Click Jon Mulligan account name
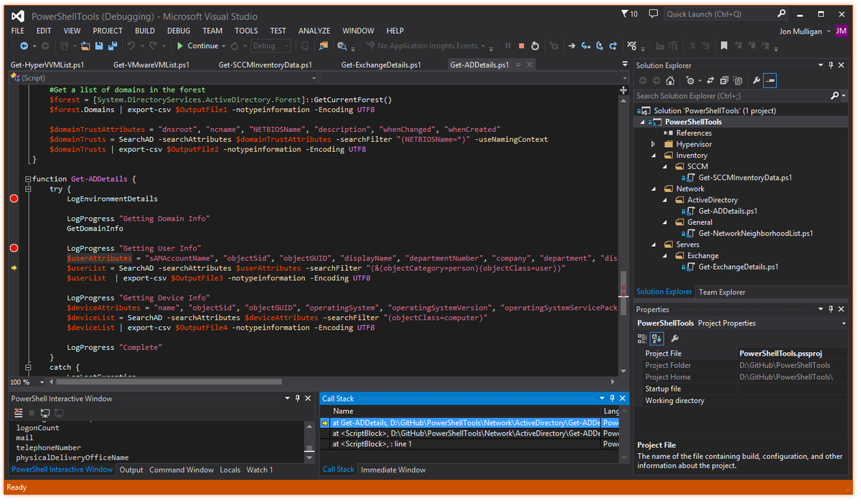 (x=801, y=31)
